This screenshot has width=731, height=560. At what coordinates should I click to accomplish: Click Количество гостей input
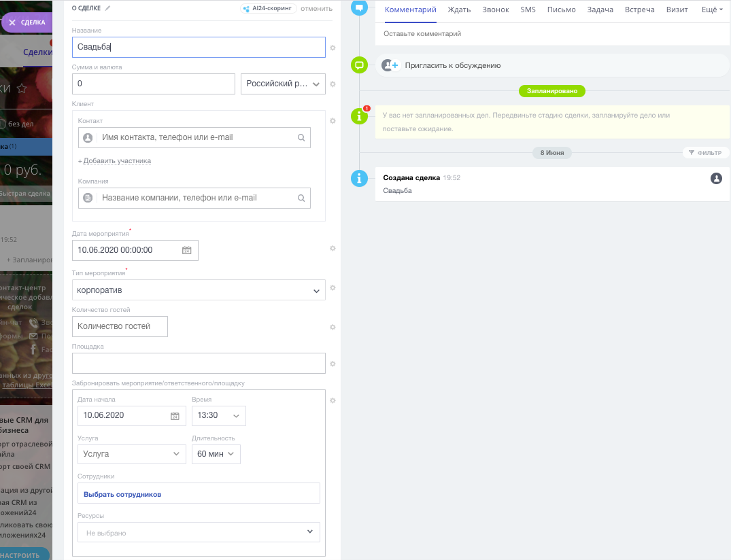tap(120, 327)
